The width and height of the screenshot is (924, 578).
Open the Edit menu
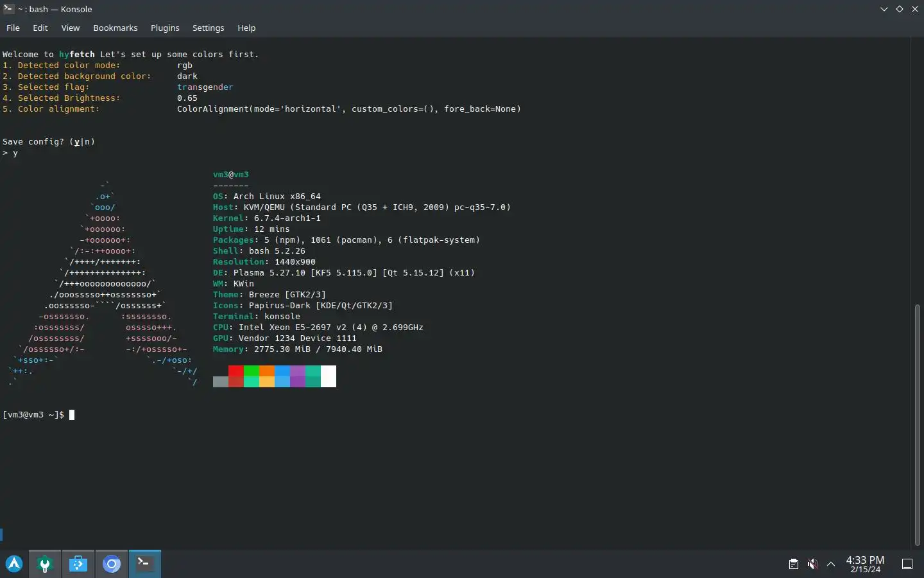(x=40, y=28)
